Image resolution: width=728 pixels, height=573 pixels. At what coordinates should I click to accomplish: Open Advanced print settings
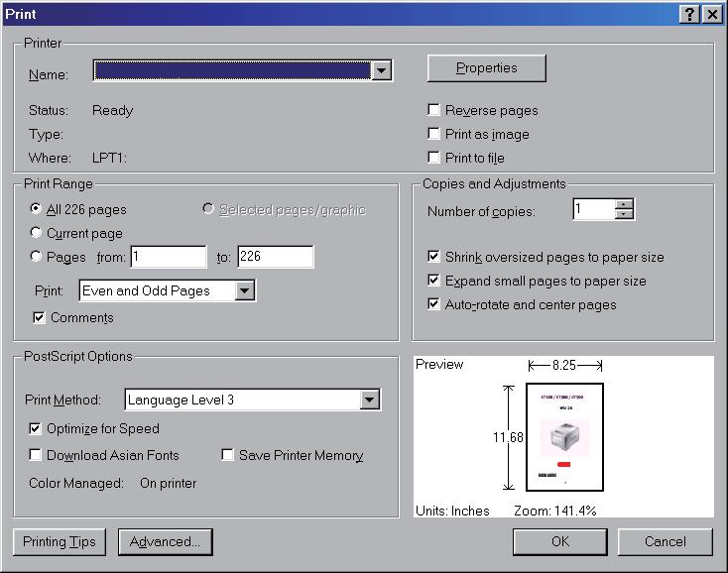click(x=166, y=542)
